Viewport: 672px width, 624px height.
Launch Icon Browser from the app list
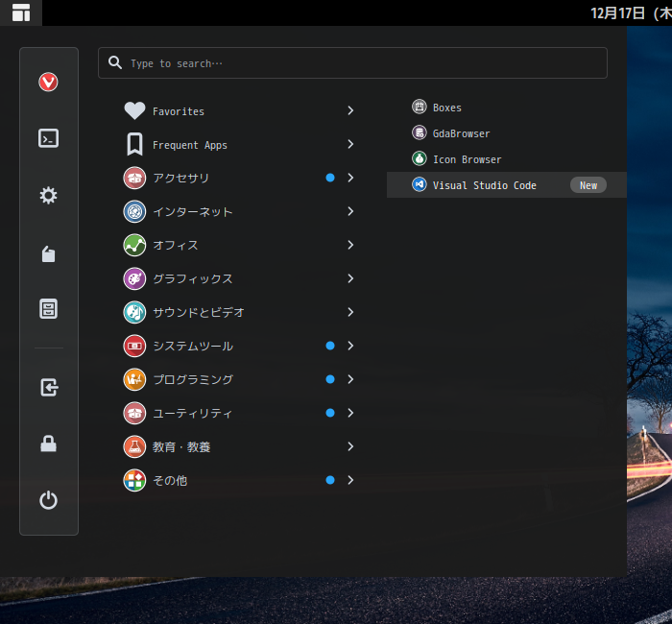click(x=467, y=159)
